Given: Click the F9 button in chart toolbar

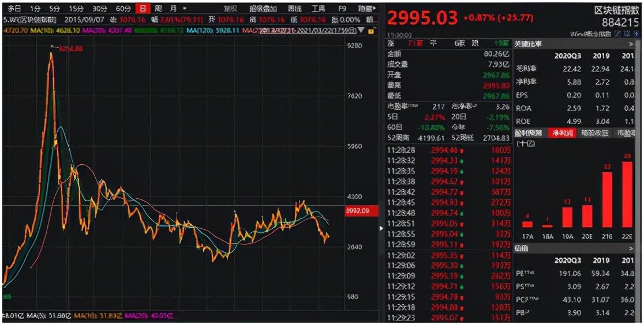Looking at the screenshot, I should (342, 9).
